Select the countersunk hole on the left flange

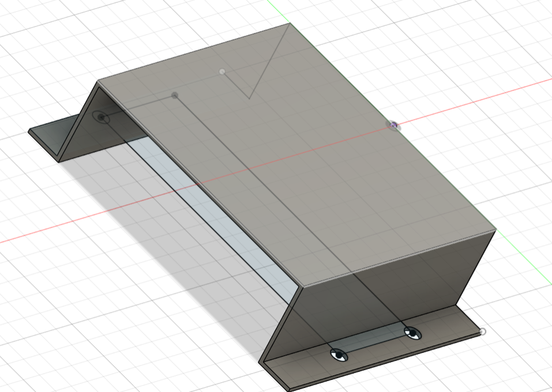(101, 118)
